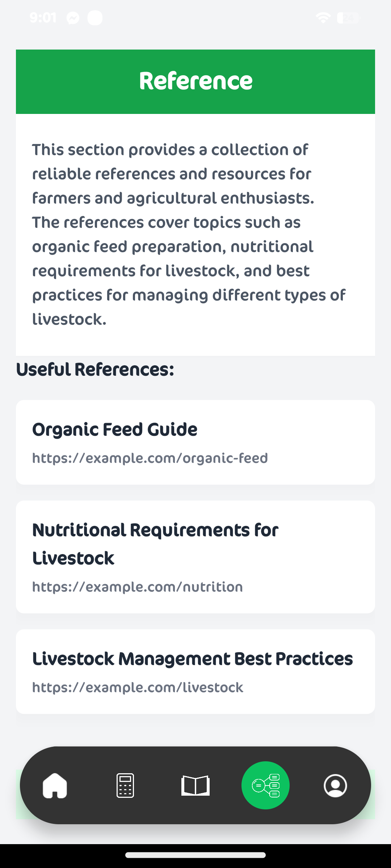The height and width of the screenshot is (868, 391).
Task: Open the profile tab icon
Action: pos(335,785)
